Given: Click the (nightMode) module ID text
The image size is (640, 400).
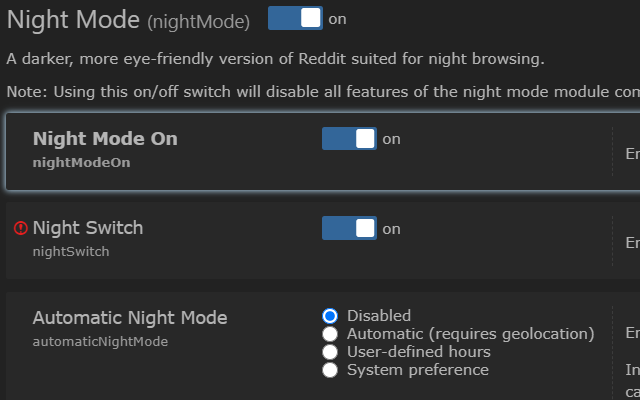Looking at the screenshot, I should pyautogui.click(x=199, y=21).
